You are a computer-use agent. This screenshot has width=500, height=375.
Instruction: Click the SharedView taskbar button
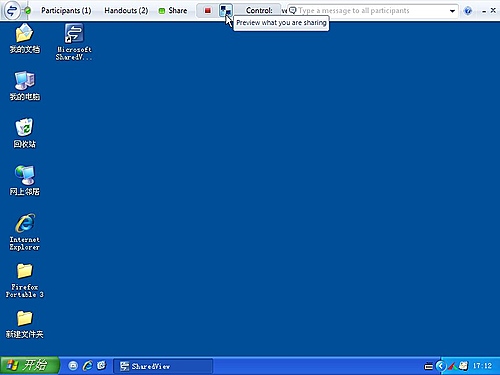[163, 366]
